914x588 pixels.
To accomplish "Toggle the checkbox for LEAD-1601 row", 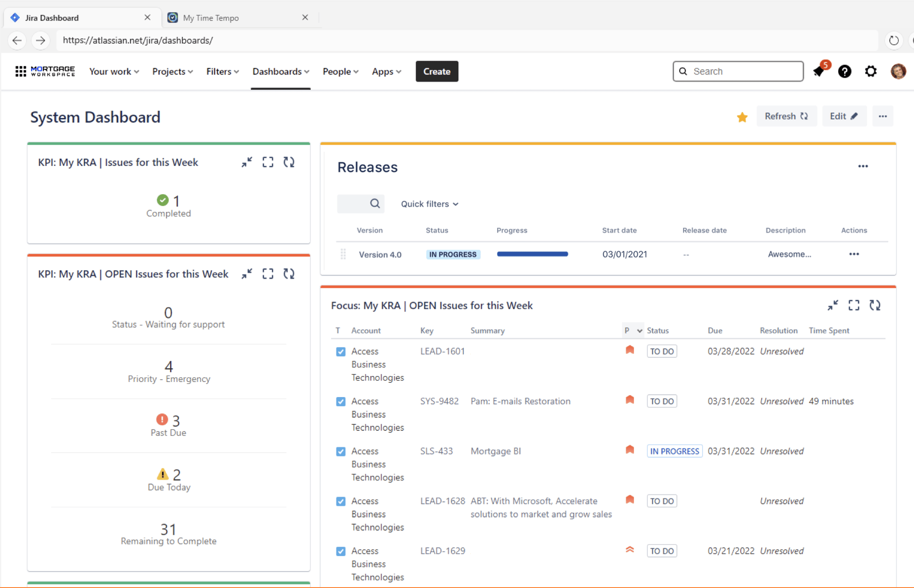I will (x=340, y=351).
